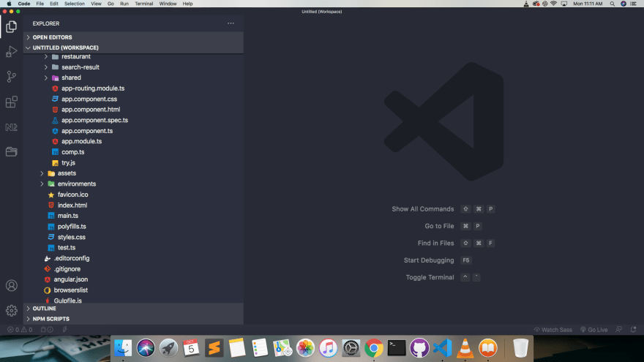Open the Terminal menu
Viewport: 644px width, 362px height.
[143, 4]
